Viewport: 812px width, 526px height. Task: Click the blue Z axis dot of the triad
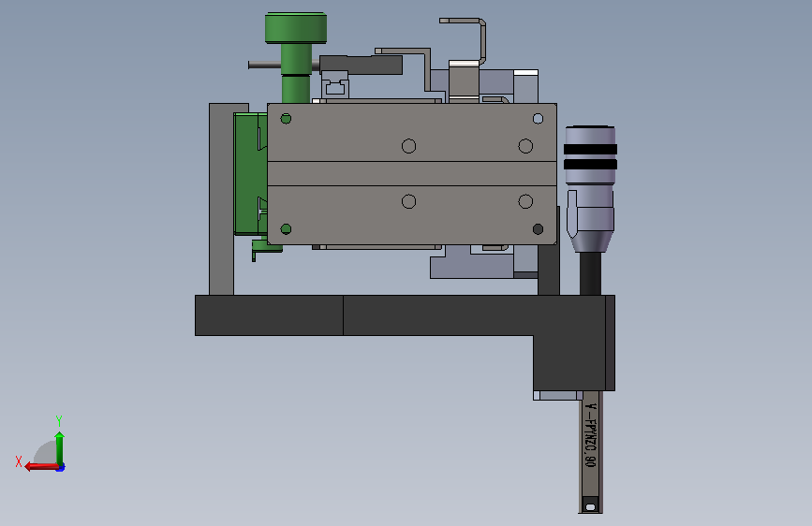(x=61, y=467)
